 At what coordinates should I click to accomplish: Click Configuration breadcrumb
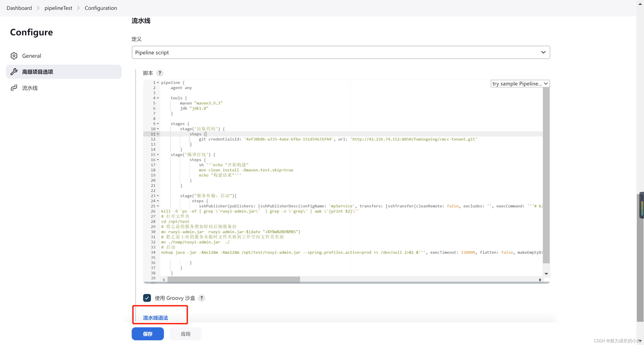tap(101, 8)
